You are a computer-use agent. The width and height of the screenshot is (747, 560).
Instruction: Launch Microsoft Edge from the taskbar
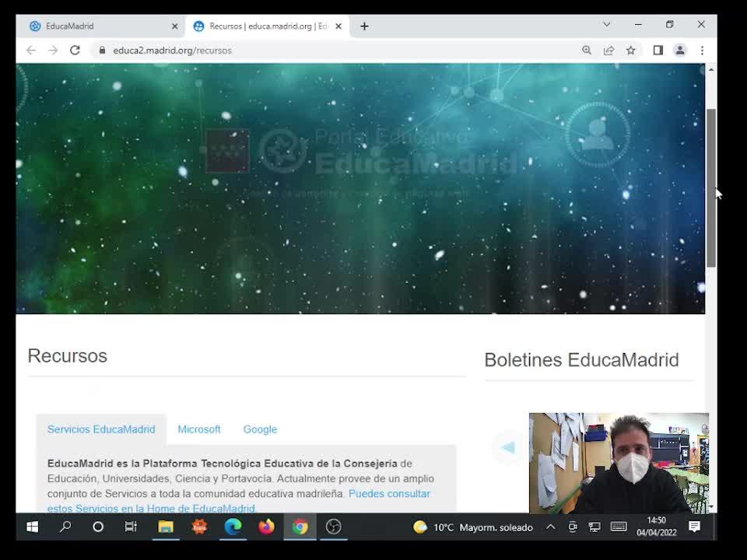pyautogui.click(x=233, y=527)
